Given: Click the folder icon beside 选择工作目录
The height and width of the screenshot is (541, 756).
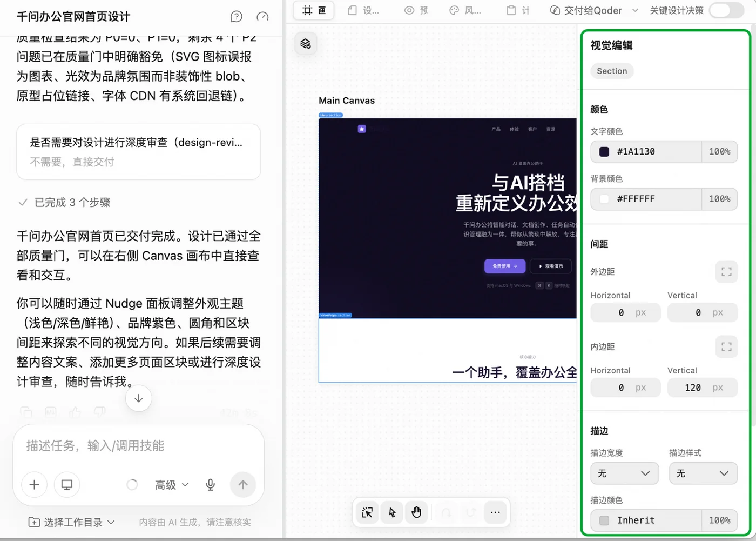Looking at the screenshot, I should tap(34, 522).
